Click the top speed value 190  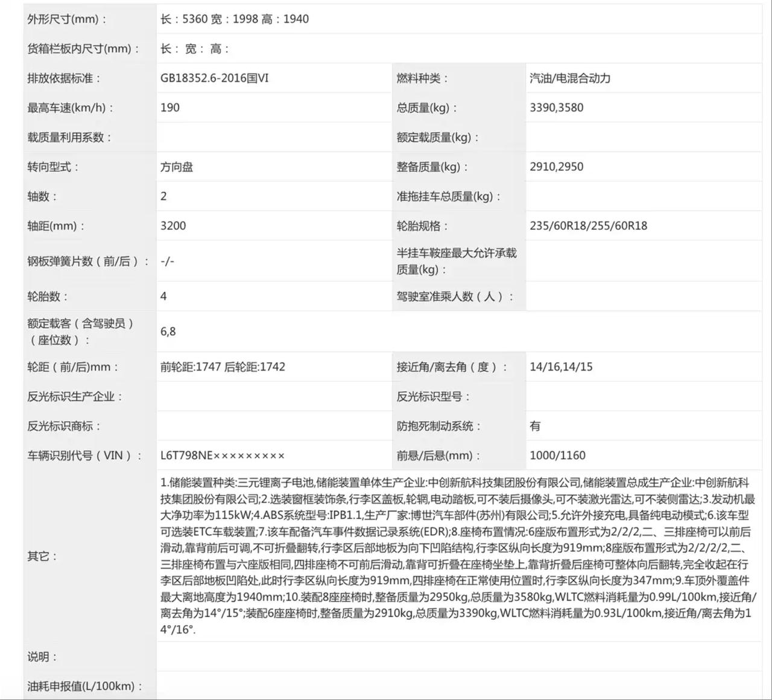(170, 108)
